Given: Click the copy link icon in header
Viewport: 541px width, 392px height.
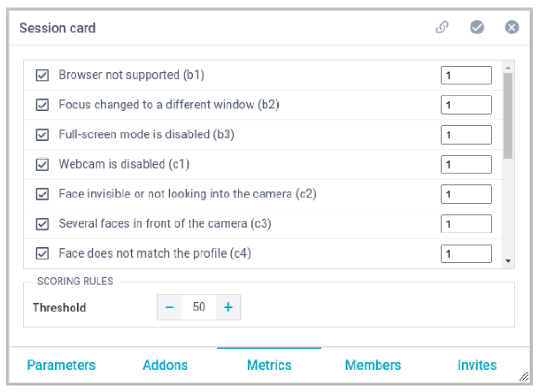Looking at the screenshot, I should 442,27.
